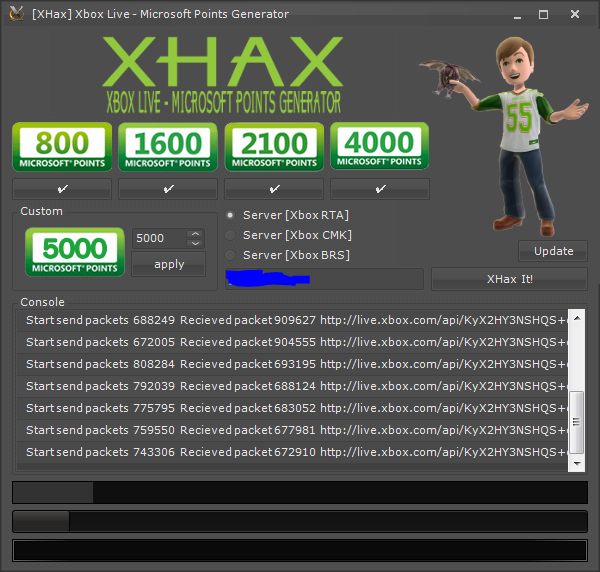Toggle the checkmark button under 4000 points
This screenshot has width=600, height=572.
tap(380, 189)
